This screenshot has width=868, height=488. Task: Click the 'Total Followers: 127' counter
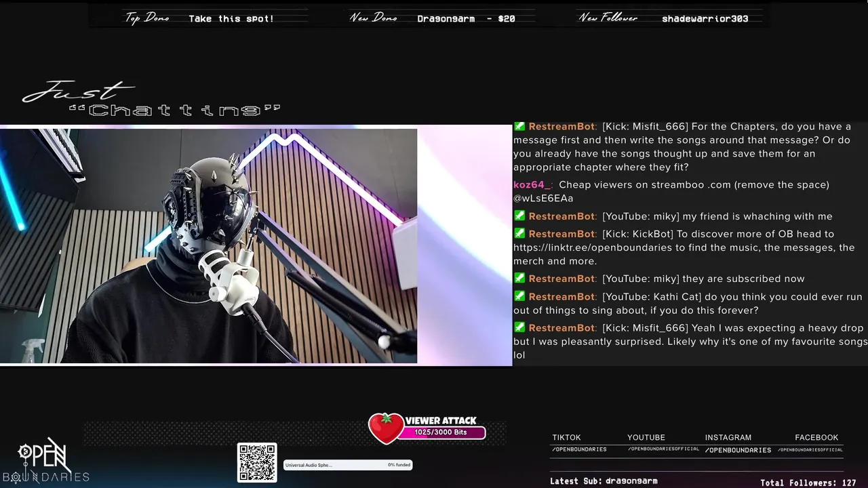coord(808,483)
